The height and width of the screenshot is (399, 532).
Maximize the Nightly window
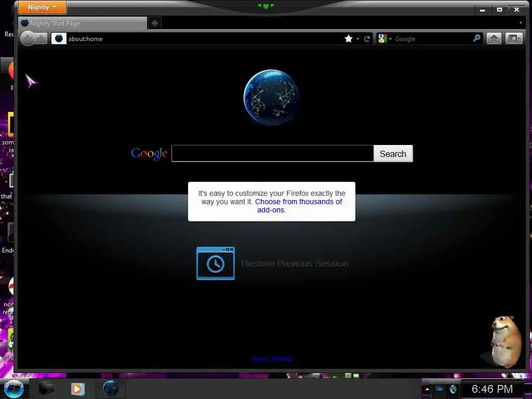point(499,9)
